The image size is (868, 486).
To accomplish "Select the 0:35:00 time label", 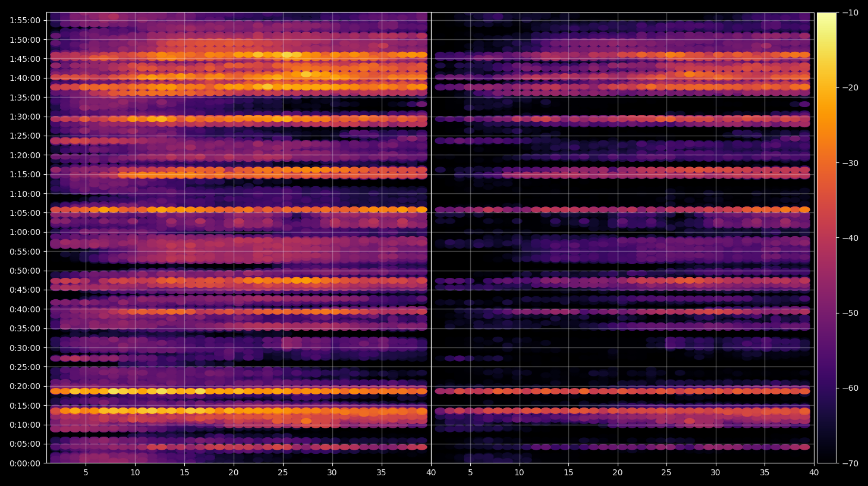I will pos(25,328).
